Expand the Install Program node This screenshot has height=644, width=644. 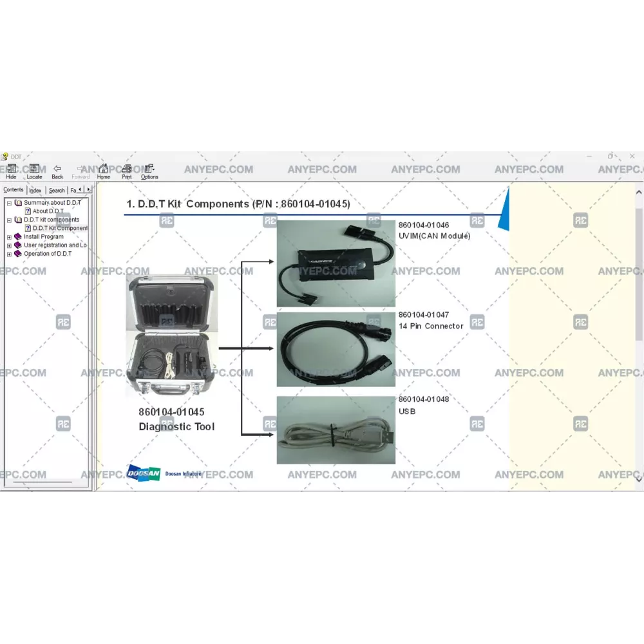click(9, 237)
